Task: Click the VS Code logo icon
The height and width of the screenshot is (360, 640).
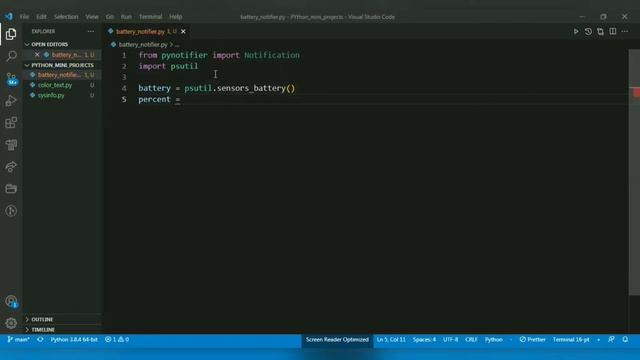Action: (9, 17)
